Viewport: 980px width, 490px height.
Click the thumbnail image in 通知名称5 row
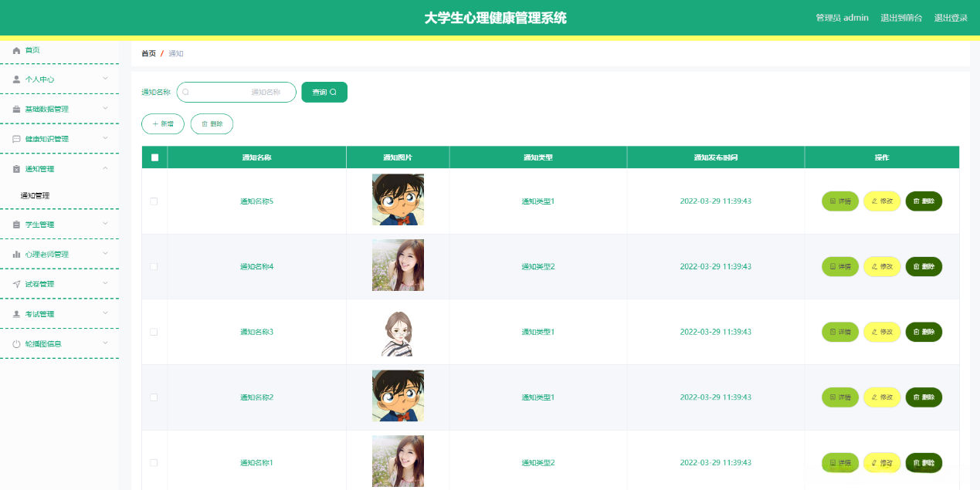398,199
